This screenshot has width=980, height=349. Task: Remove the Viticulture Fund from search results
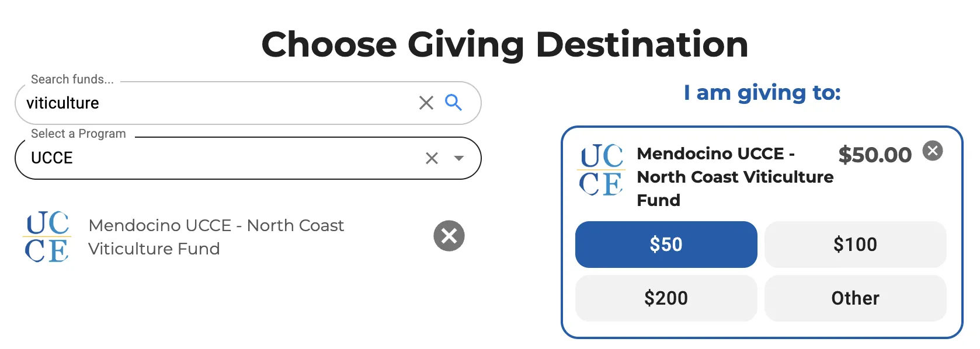click(449, 236)
